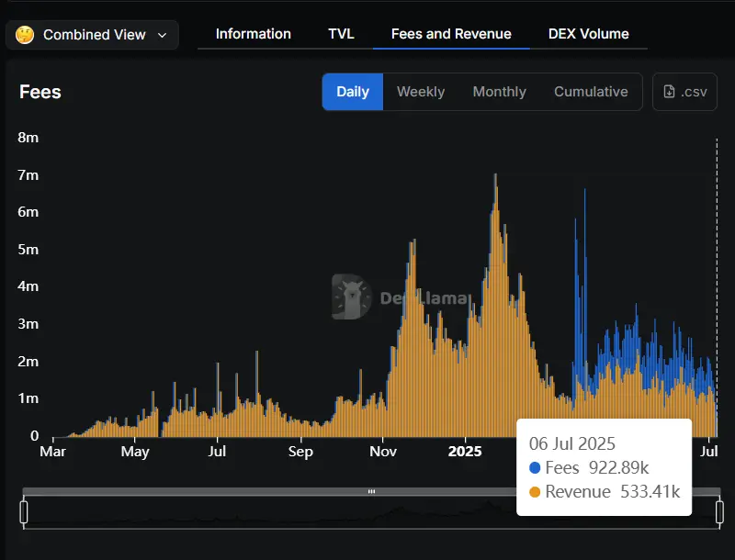Switch chart to Monthly interval
Image resolution: width=735 pixels, height=560 pixels.
click(x=499, y=92)
